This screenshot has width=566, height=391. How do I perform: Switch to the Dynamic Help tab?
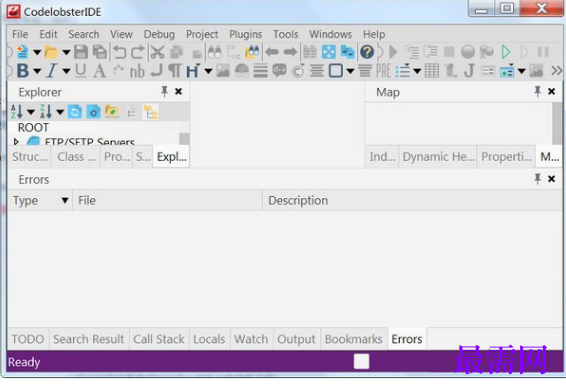tap(438, 157)
